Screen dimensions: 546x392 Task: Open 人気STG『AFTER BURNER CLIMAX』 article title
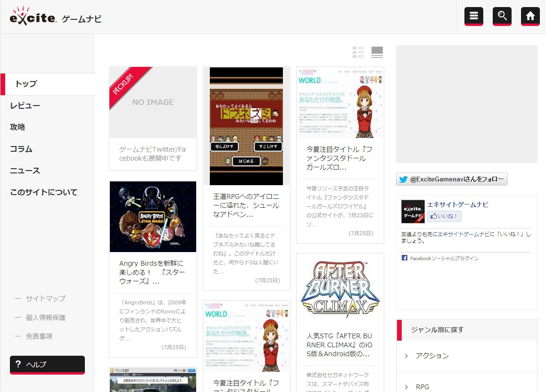(339, 345)
